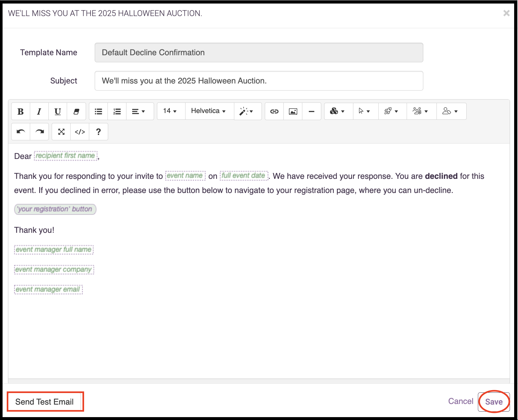This screenshot has height=420, width=518.
Task: Cancel editing the template
Action: [461, 401]
